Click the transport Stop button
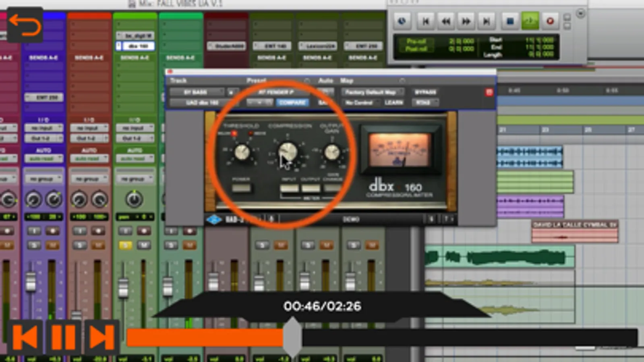The image size is (644, 362). (510, 21)
